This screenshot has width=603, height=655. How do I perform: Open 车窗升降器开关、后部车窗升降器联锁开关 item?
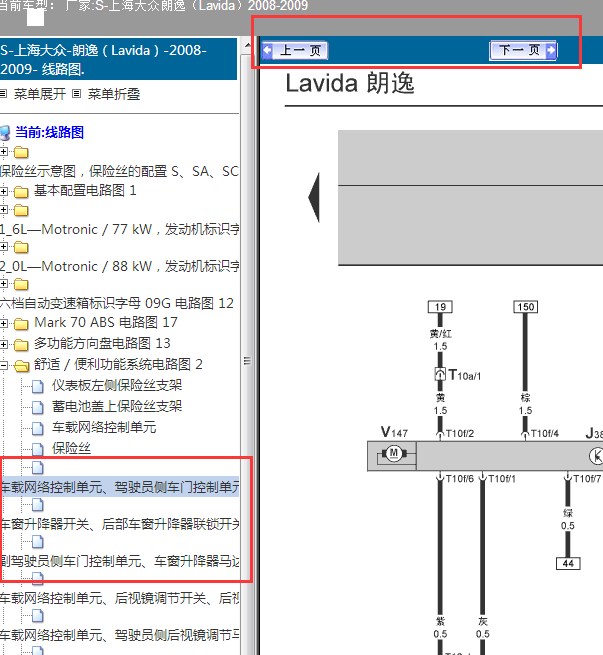click(x=119, y=524)
